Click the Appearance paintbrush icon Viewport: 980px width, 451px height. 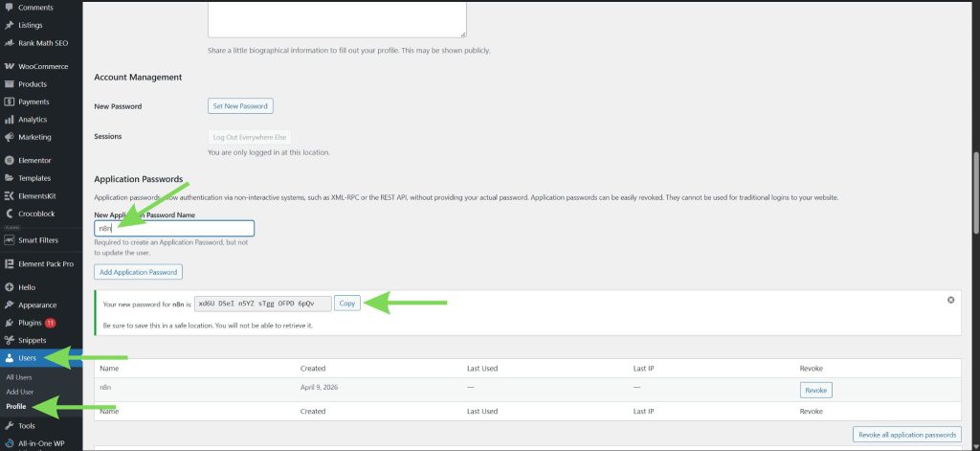coord(10,304)
